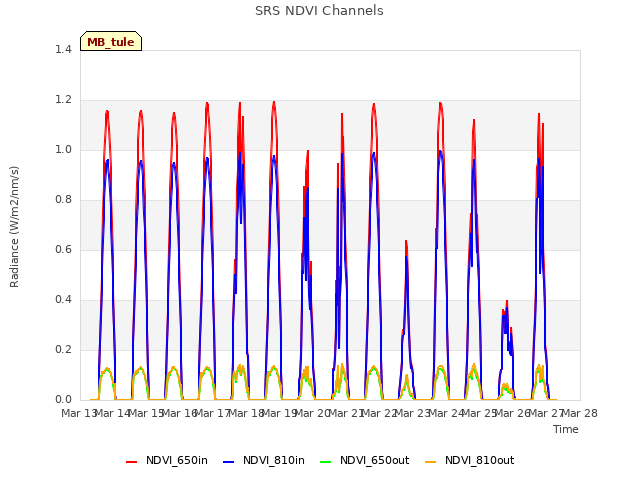This screenshot has width=640, height=480.
Task: Click the Mar 28 tick label
Action: [x=580, y=413]
